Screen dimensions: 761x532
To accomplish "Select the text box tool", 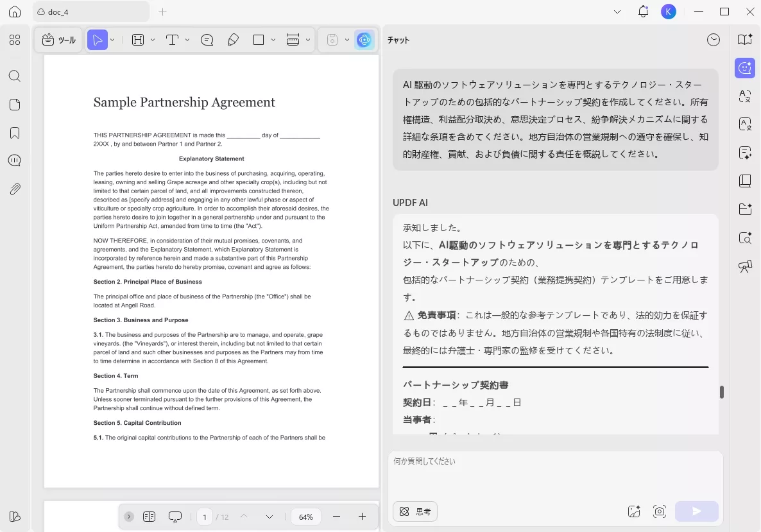I will click(x=172, y=40).
